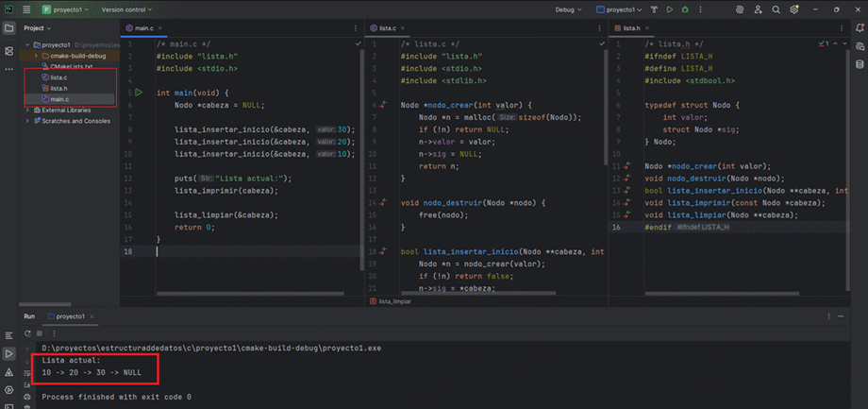Select lista.c in the project tree
The height and width of the screenshot is (409, 868).
[59, 77]
